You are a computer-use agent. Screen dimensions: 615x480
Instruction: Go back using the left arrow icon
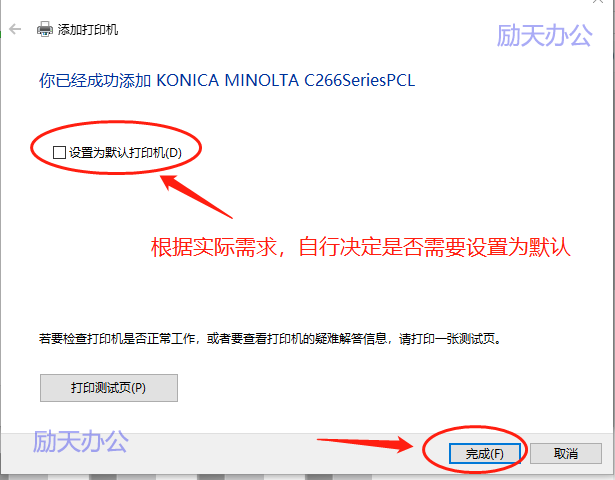[15, 29]
